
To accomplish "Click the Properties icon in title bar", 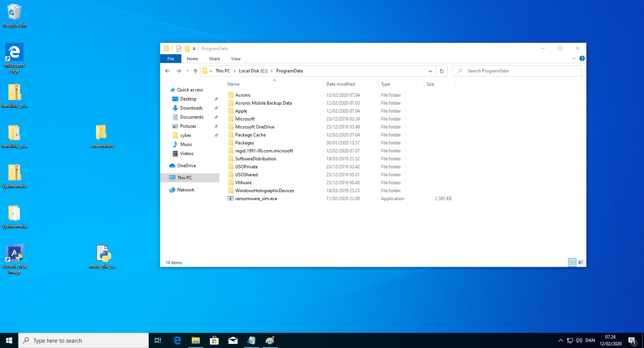I will pyautogui.click(x=179, y=49).
